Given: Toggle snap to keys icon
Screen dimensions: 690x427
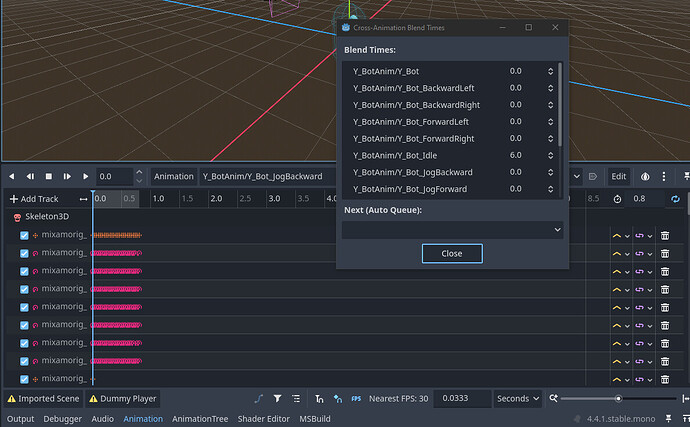Looking at the screenshot, I should pyautogui.click(x=338, y=399).
